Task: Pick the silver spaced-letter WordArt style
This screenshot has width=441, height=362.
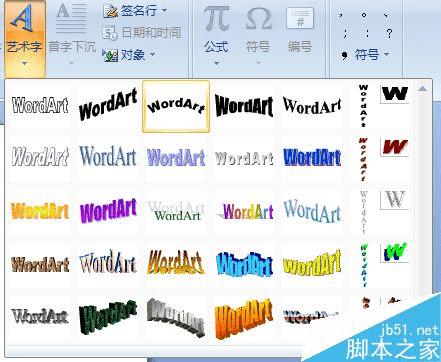Action: pyautogui.click(x=244, y=158)
